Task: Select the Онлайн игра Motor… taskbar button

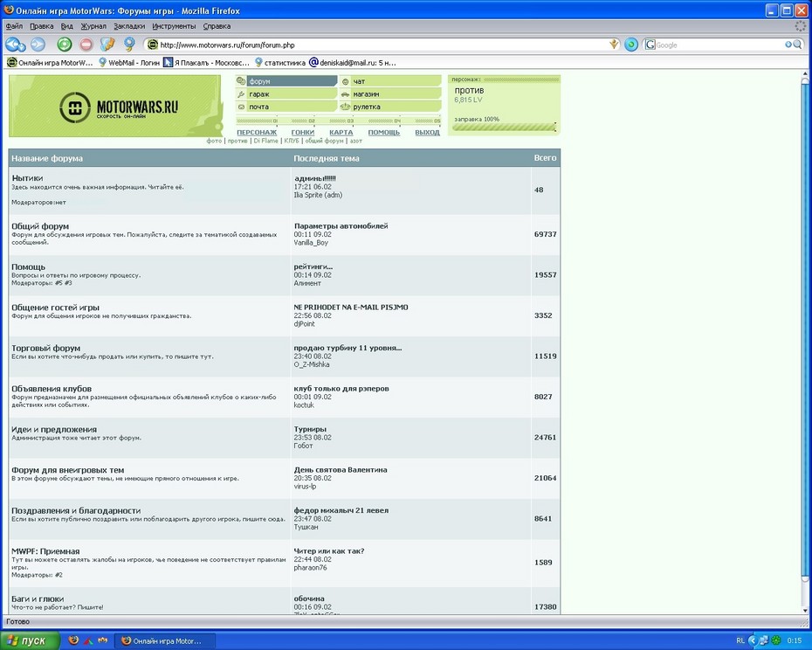Action: tap(165, 640)
